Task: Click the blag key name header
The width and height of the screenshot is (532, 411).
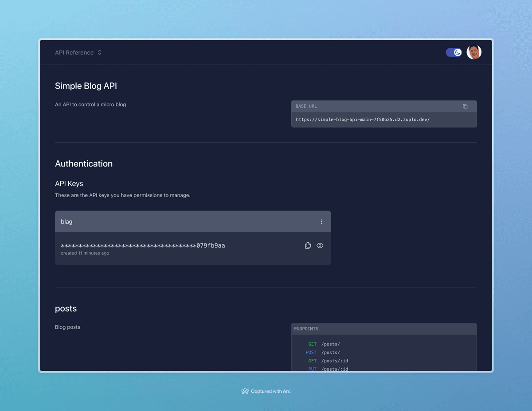Action: coord(66,221)
